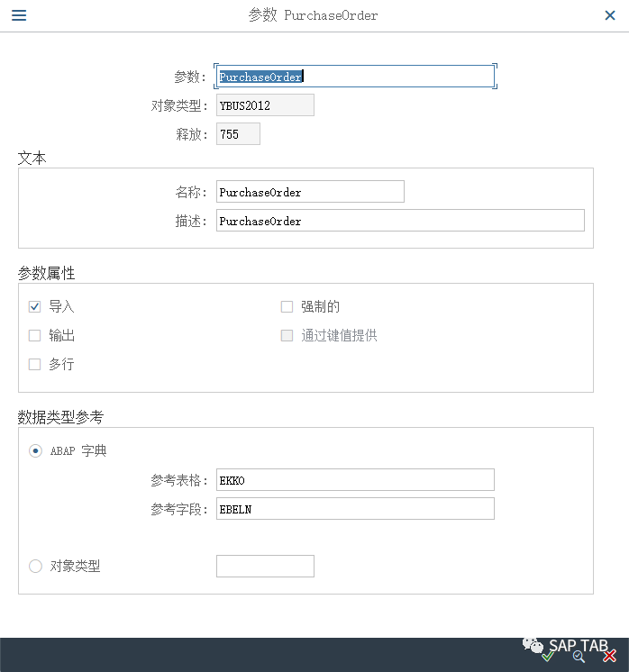Select the 对象类型 radio button
Image resolution: width=629 pixels, height=672 pixels.
point(35,566)
